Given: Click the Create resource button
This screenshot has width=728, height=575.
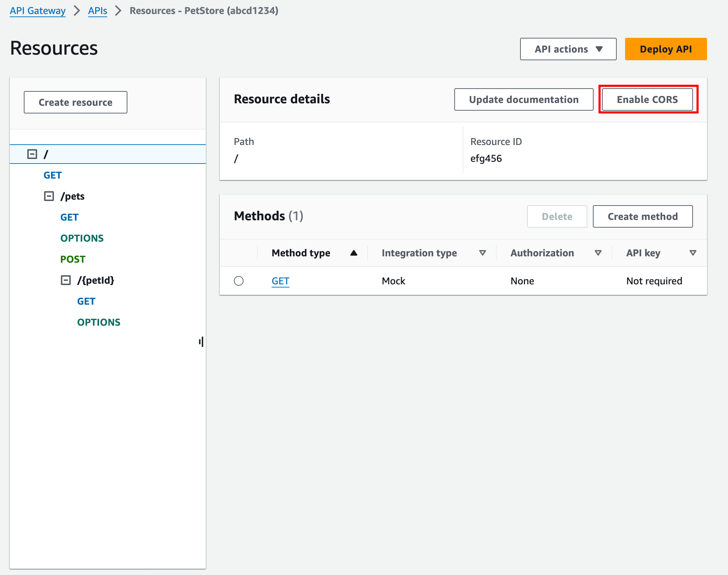Looking at the screenshot, I should click(x=75, y=102).
